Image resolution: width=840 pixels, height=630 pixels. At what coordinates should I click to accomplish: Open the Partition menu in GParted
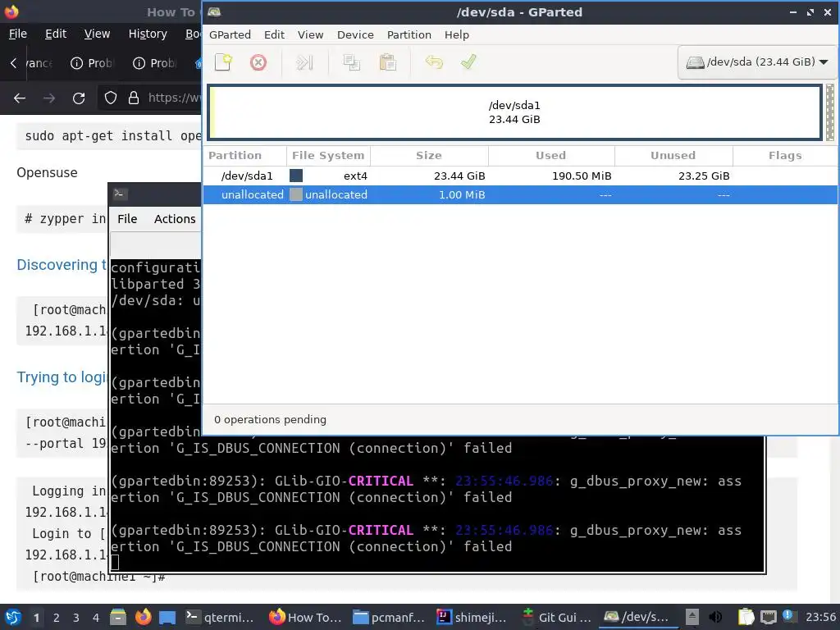(x=409, y=34)
